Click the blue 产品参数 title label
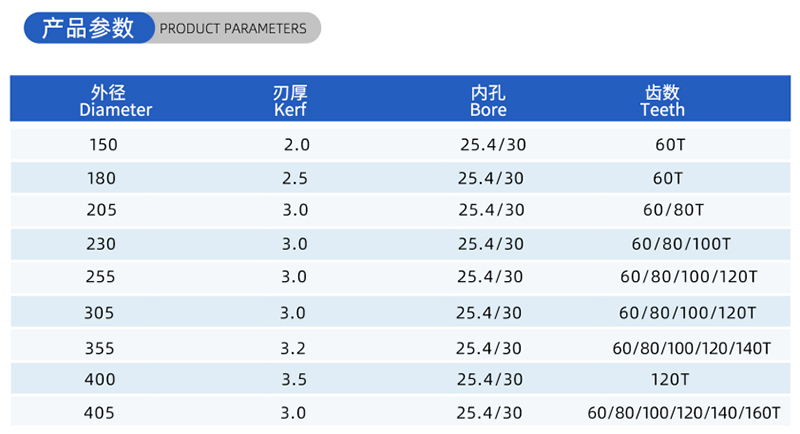800x434 pixels. (89, 28)
